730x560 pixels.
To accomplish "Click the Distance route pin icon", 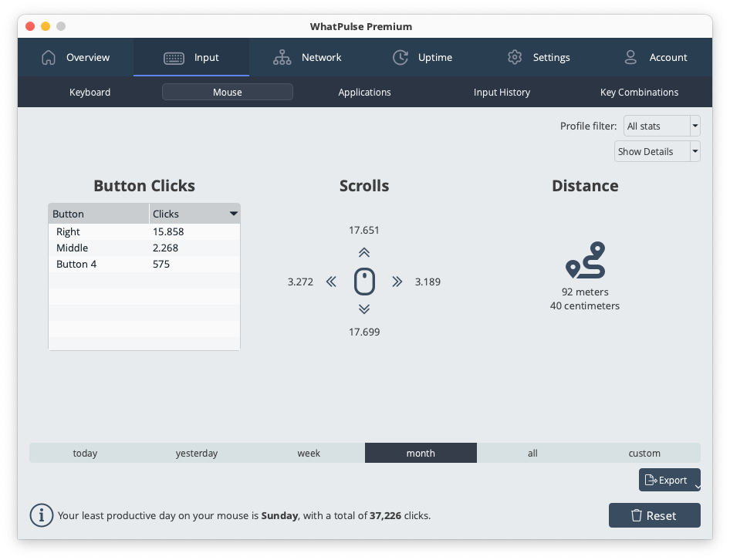I will pos(585,259).
